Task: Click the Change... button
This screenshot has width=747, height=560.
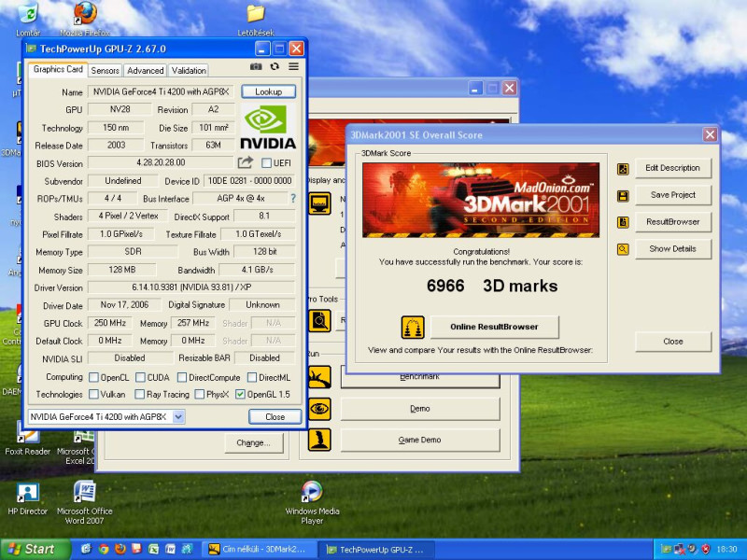Action: point(253,442)
